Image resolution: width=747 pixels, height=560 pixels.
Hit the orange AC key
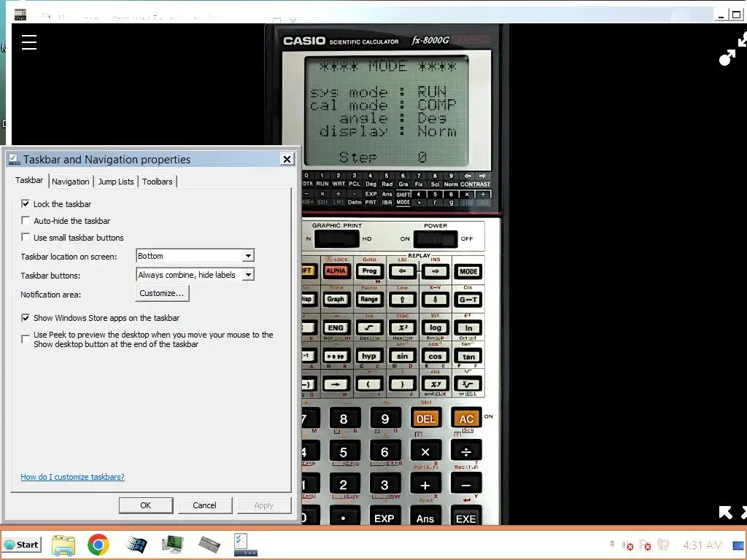[466, 419]
